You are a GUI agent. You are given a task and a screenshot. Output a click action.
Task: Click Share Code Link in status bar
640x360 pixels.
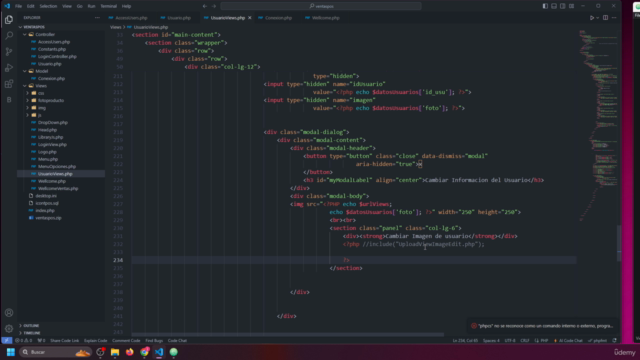click(64, 340)
